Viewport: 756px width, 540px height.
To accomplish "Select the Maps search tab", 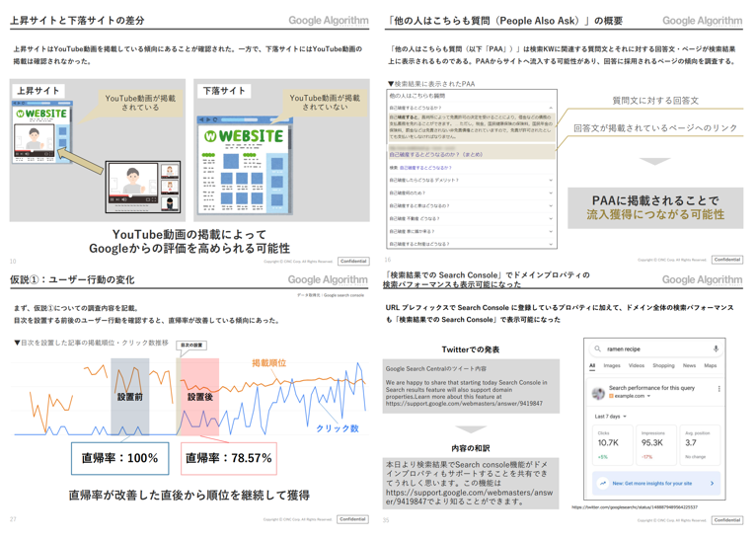I will click(x=711, y=366).
